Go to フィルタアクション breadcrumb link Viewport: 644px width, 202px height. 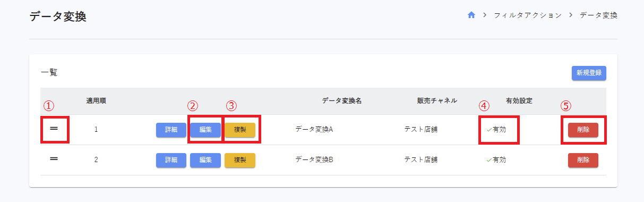528,15
